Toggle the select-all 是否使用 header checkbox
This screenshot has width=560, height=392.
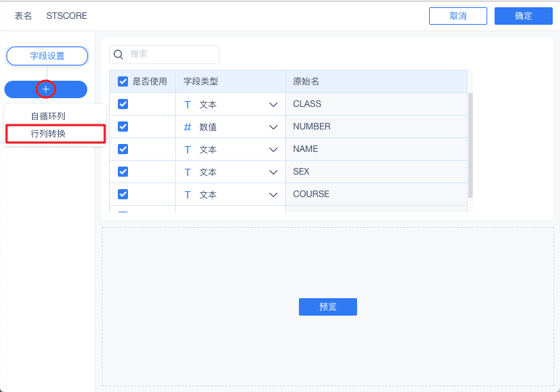pos(123,81)
